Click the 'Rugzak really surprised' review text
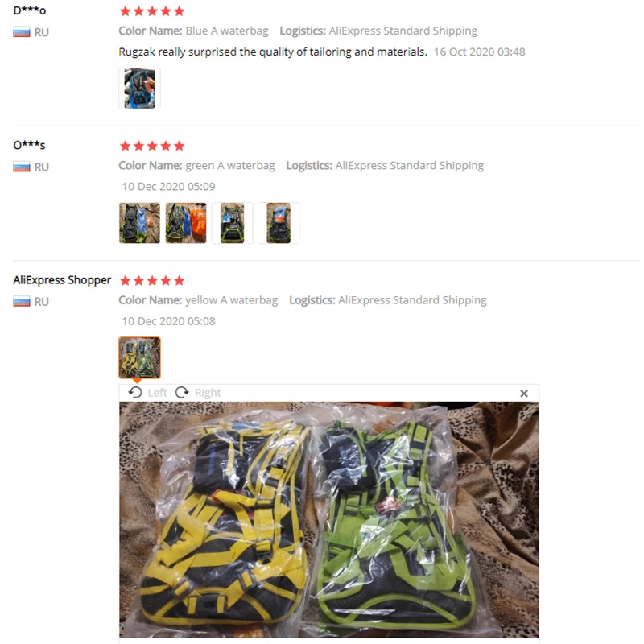This screenshot has height=644, width=644. 273,52
